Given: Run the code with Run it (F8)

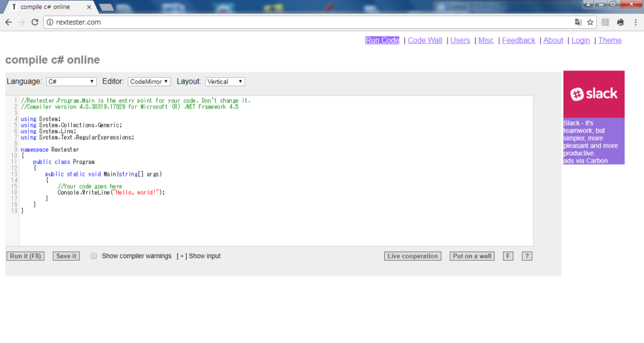Looking at the screenshot, I should click(x=25, y=256).
